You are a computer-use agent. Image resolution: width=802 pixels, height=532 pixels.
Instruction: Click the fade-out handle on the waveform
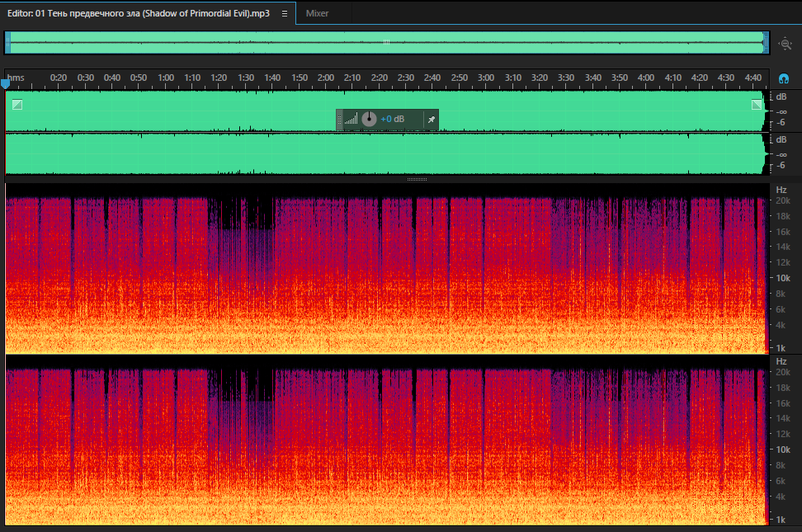click(x=757, y=105)
